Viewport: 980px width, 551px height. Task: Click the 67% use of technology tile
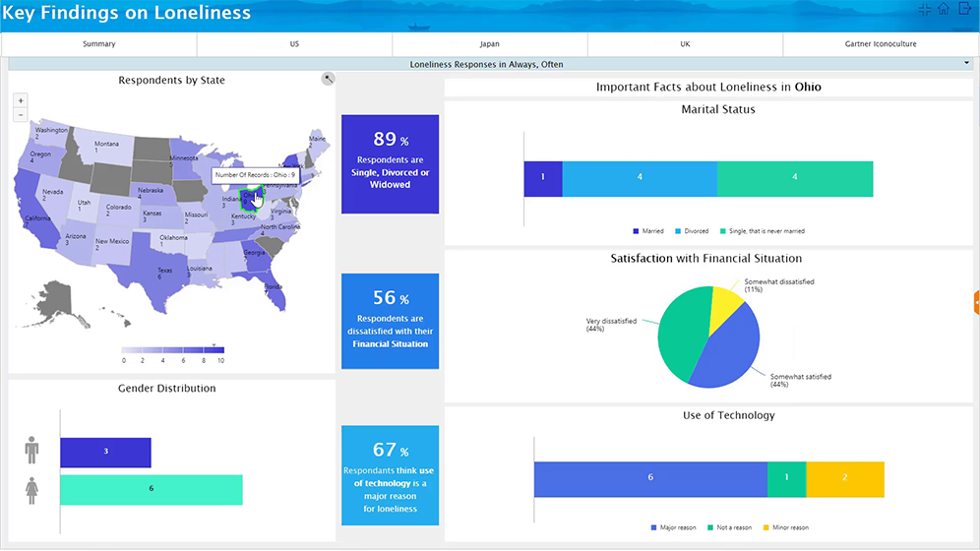390,475
